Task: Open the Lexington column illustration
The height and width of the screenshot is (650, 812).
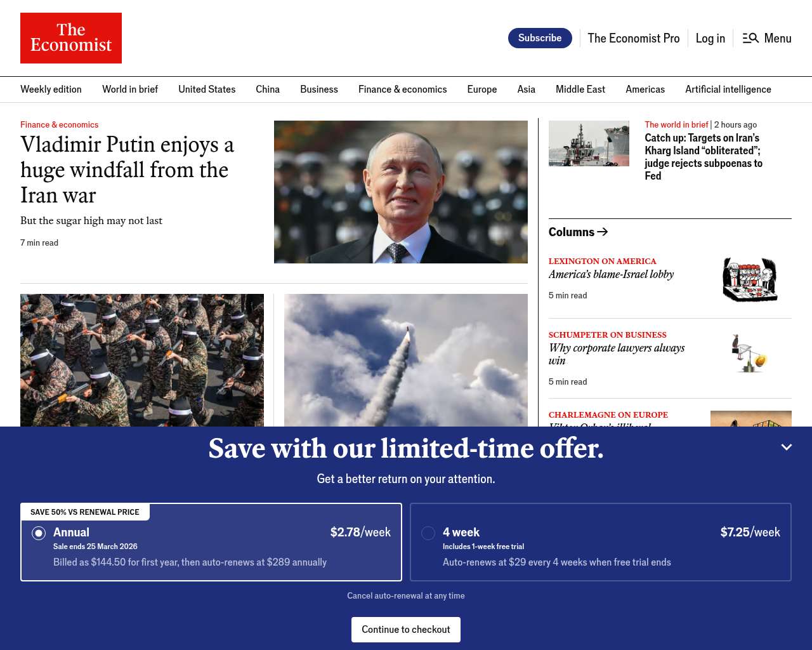Action: pos(750,279)
